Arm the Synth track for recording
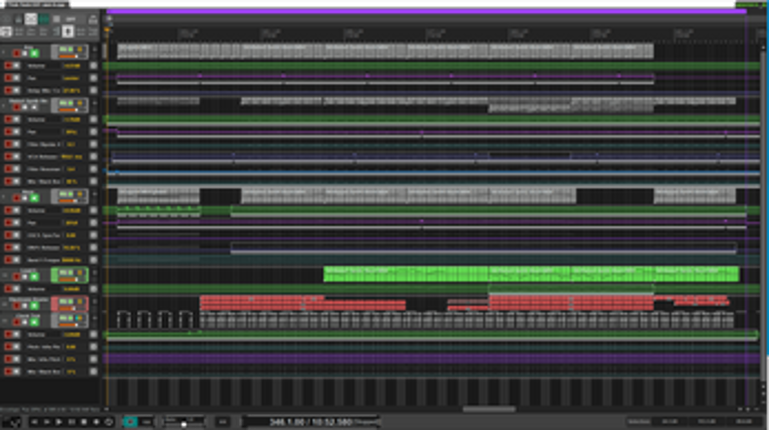This screenshot has height=430, width=769. coord(16,107)
